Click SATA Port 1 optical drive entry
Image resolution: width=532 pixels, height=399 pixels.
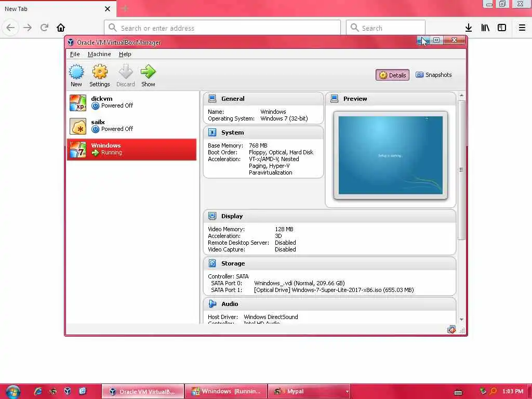click(334, 290)
